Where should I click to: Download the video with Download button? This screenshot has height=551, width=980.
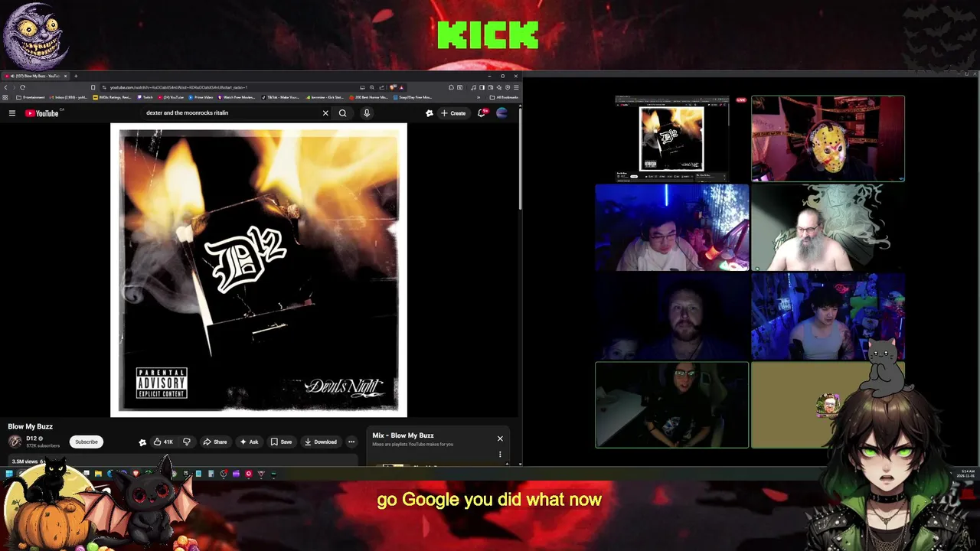320,442
